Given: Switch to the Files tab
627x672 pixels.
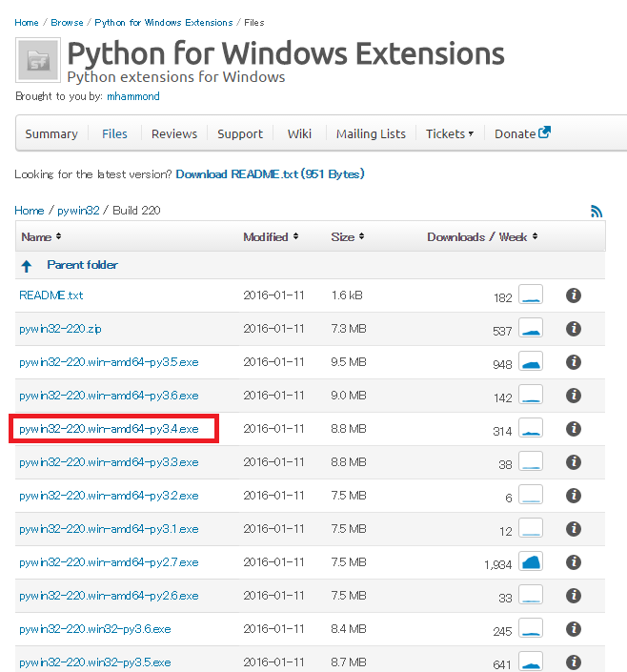Looking at the screenshot, I should pyautogui.click(x=114, y=133).
